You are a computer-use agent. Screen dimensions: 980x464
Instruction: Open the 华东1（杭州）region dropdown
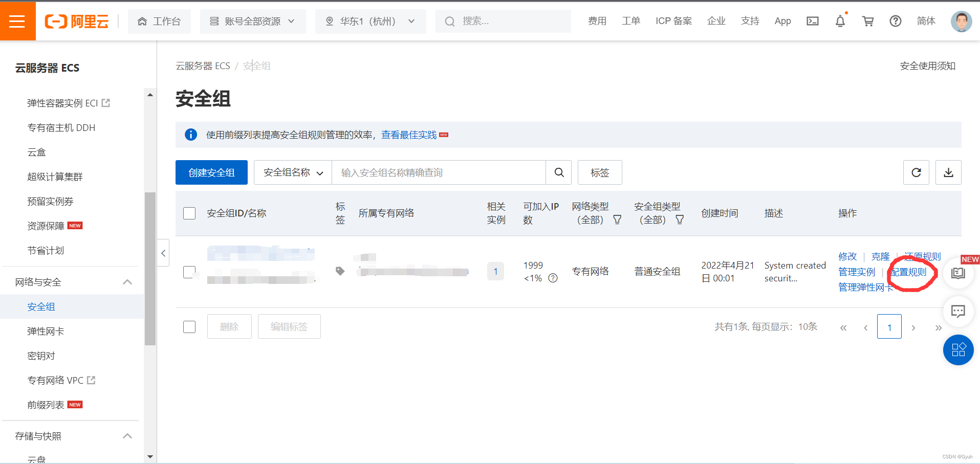pos(371,21)
